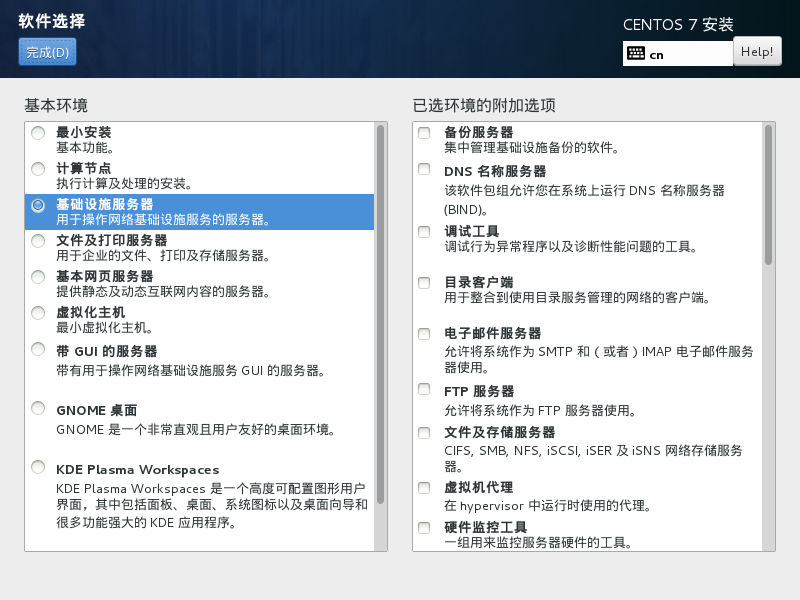Click the 完成(D) done button

point(47,52)
